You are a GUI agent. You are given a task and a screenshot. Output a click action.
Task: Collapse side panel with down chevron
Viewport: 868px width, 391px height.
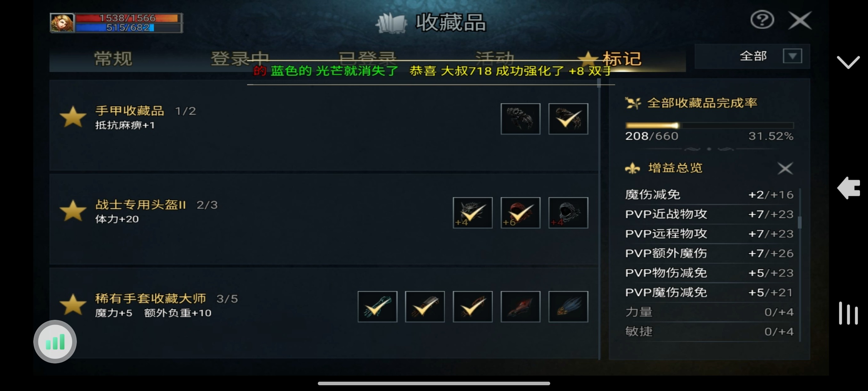848,62
